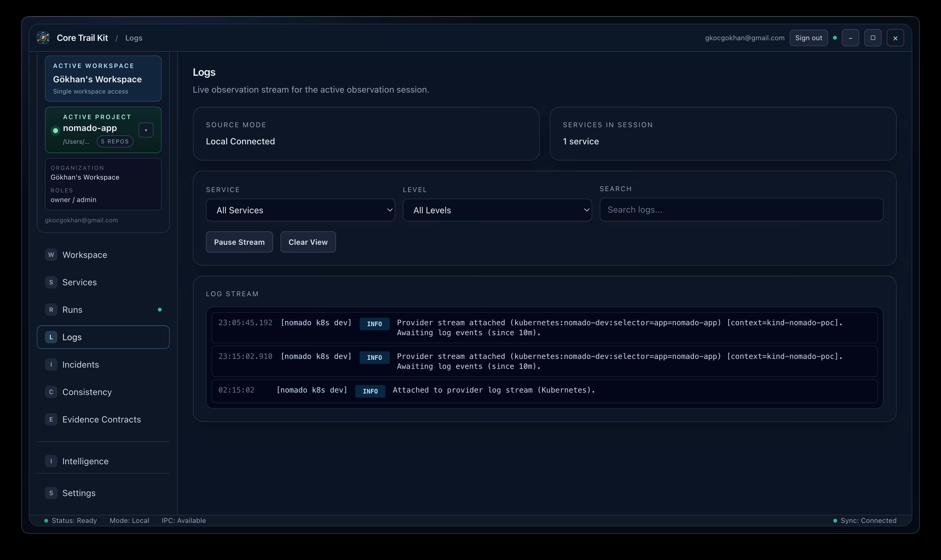Click the 5 REPOS badge
The image size is (941, 560).
(115, 142)
